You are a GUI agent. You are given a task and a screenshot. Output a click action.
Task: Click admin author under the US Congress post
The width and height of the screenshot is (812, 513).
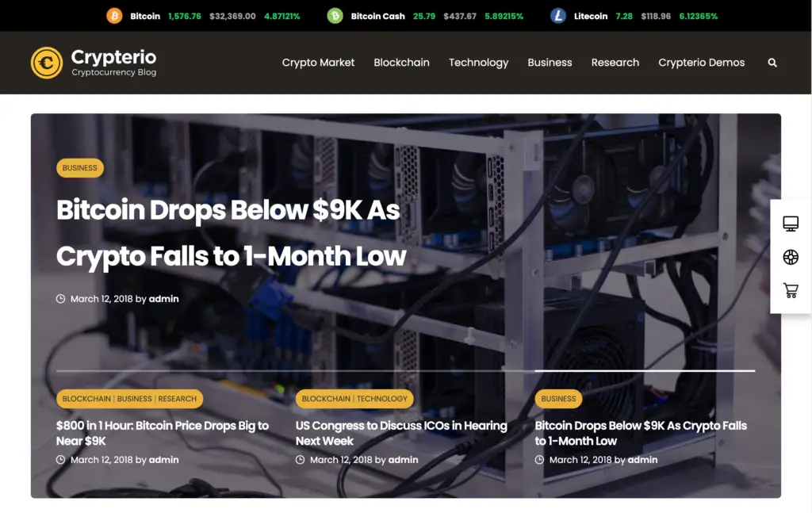(x=403, y=460)
